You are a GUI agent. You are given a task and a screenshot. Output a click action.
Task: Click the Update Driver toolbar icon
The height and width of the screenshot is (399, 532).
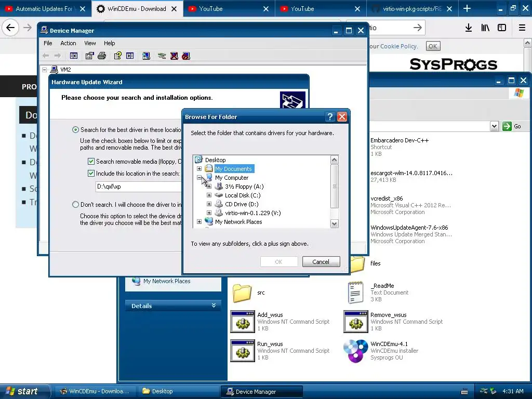pos(162,56)
